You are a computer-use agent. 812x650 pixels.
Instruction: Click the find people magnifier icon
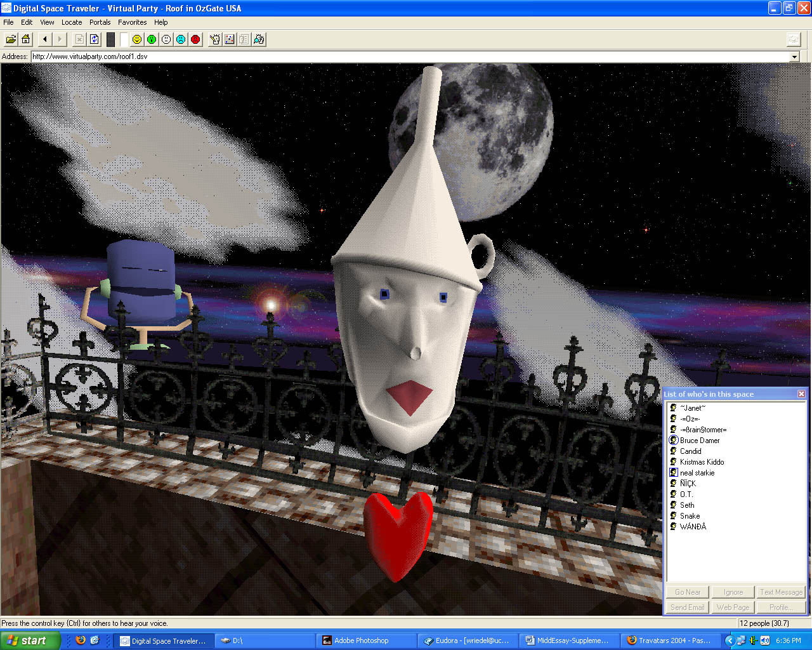(259, 39)
